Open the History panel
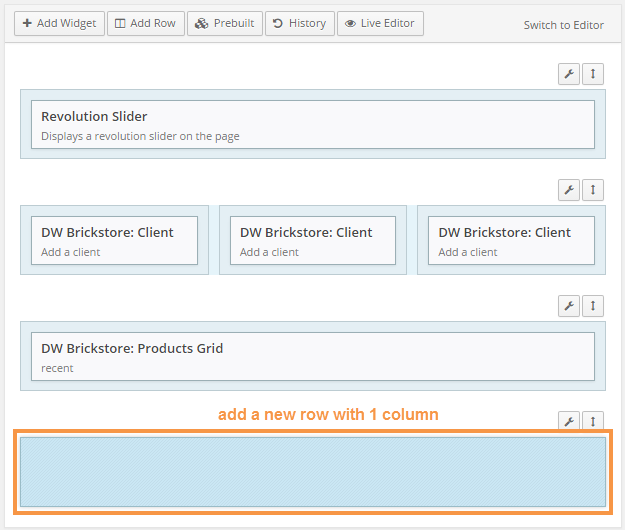The width and height of the screenshot is (625, 530). tap(300, 24)
